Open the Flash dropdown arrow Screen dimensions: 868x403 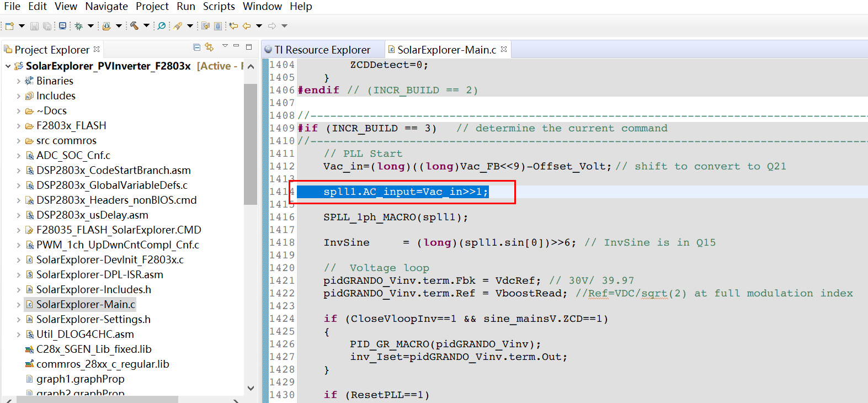(x=119, y=26)
